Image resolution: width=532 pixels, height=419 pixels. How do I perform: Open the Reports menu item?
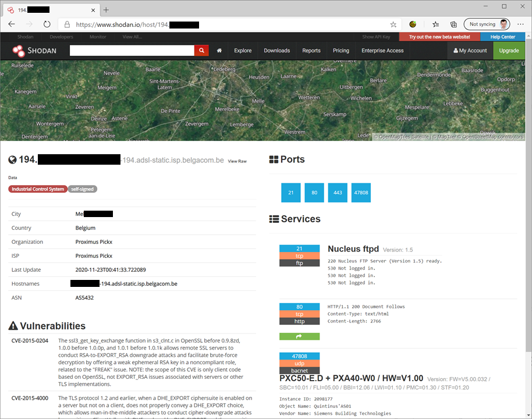click(311, 51)
